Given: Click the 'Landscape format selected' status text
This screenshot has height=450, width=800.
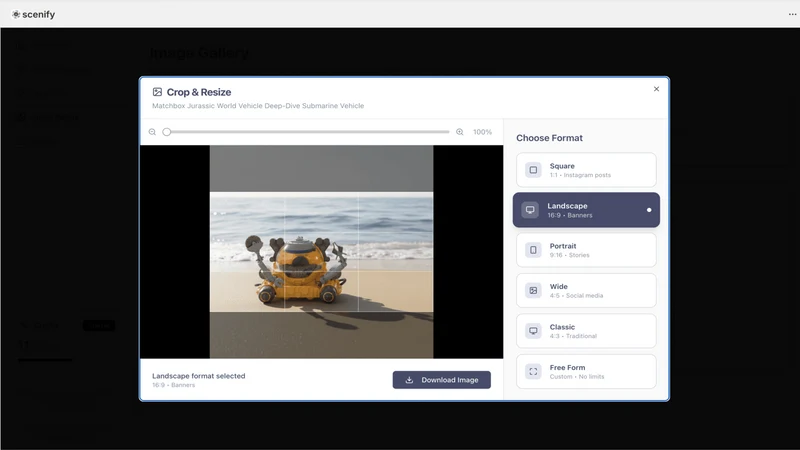Looking at the screenshot, I should coord(198,376).
